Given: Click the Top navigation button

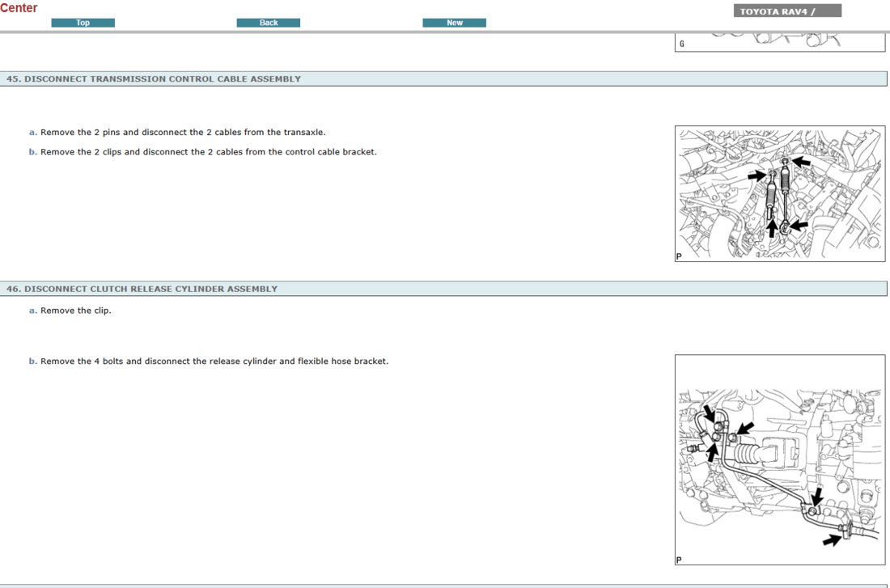Looking at the screenshot, I should tap(83, 23).
